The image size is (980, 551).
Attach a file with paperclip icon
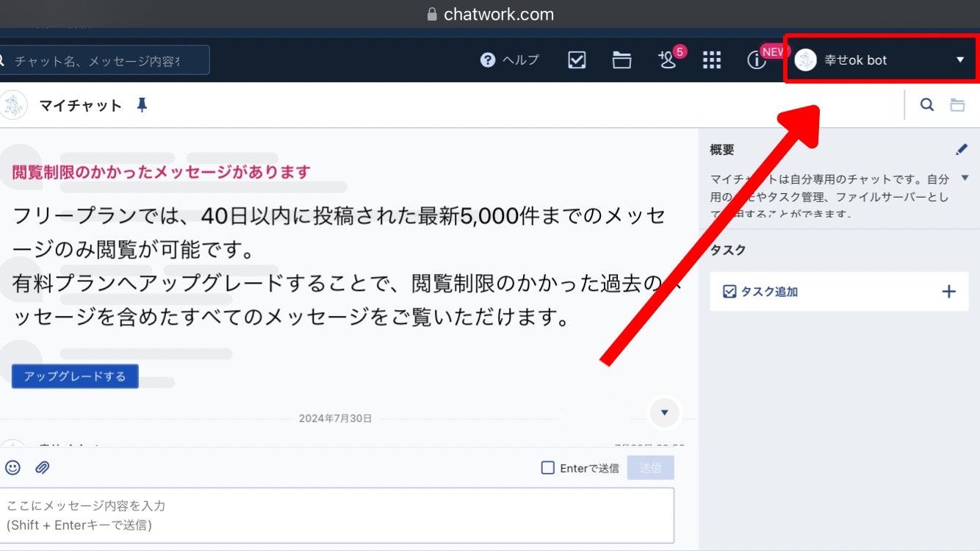(x=43, y=467)
